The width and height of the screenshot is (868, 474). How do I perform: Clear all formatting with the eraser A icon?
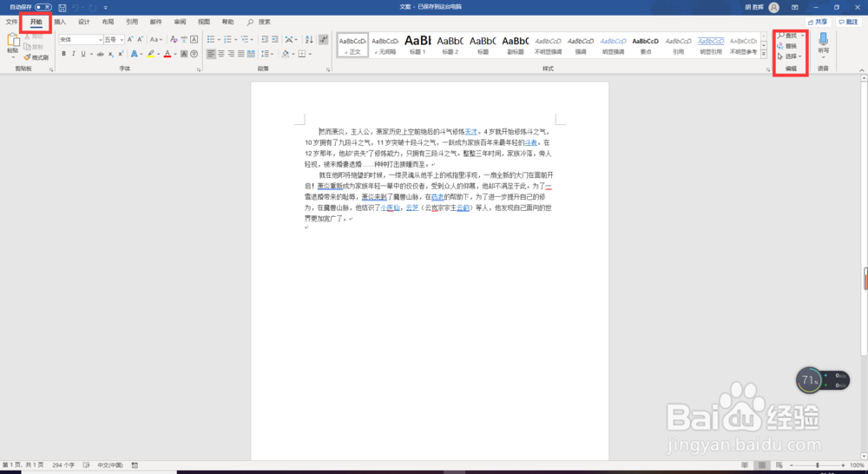point(174,39)
